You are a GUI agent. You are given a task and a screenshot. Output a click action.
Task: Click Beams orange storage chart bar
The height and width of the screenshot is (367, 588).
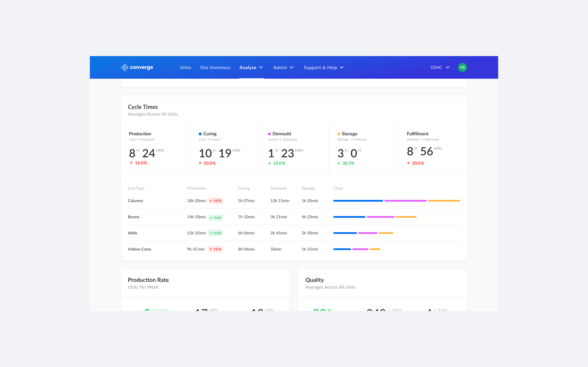click(x=406, y=217)
